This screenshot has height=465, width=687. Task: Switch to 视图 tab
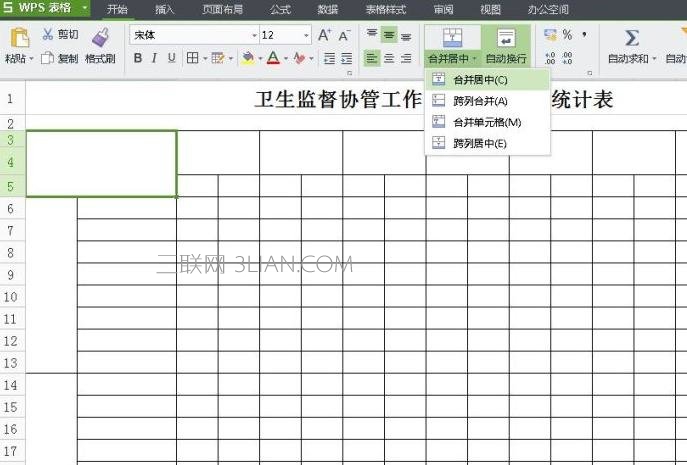click(490, 9)
